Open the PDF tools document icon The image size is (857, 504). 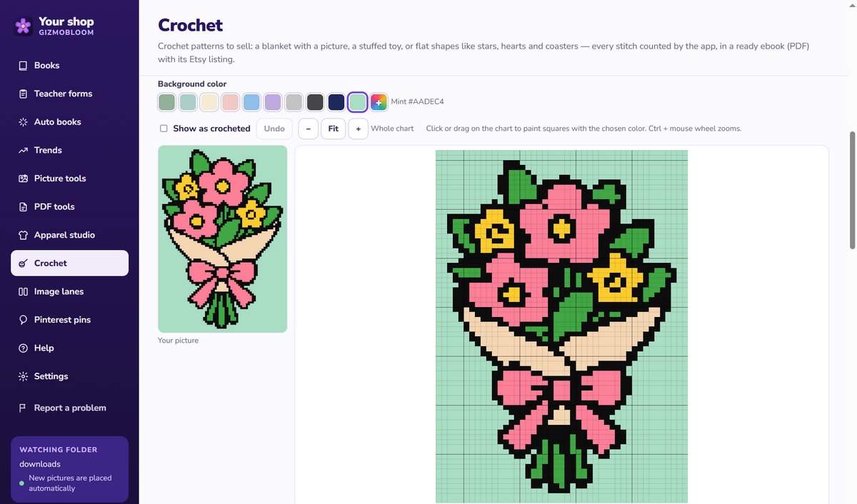pyautogui.click(x=23, y=207)
